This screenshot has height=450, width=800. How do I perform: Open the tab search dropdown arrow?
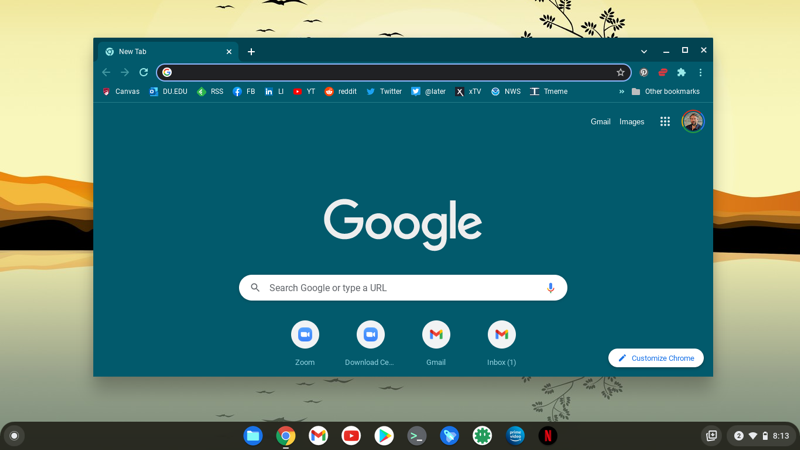(644, 52)
